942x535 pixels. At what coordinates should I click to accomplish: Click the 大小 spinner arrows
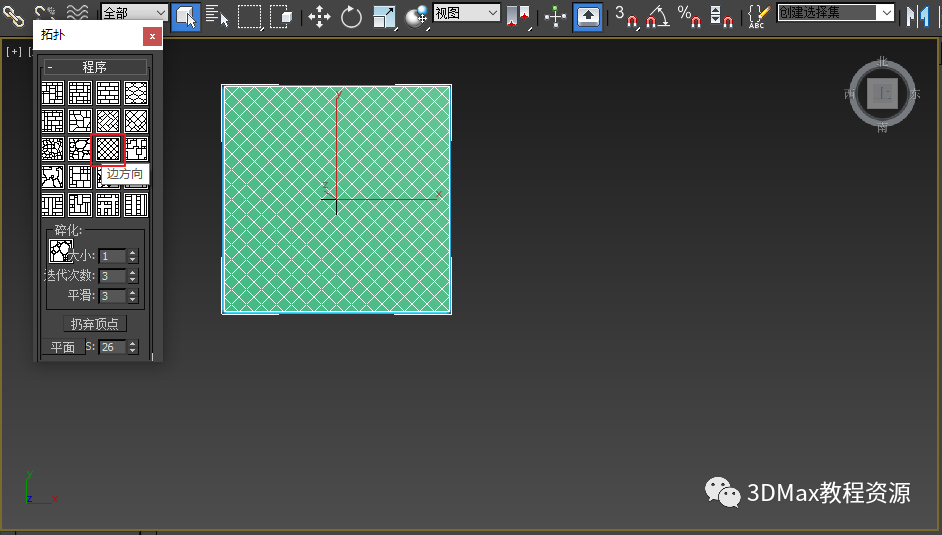(133, 256)
